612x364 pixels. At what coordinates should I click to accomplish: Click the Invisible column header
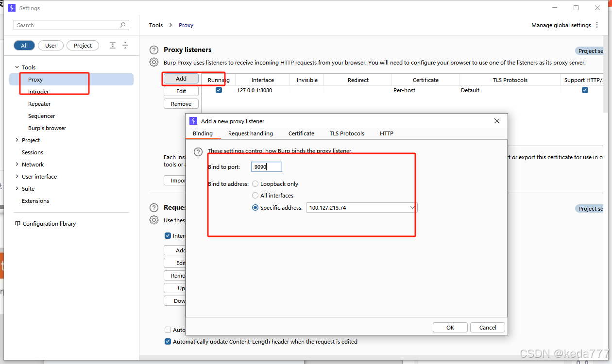(307, 80)
